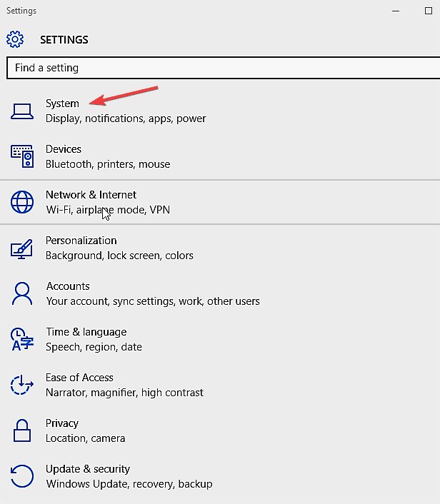440x504 pixels.
Task: Open the System settings category
Action: pos(62,104)
